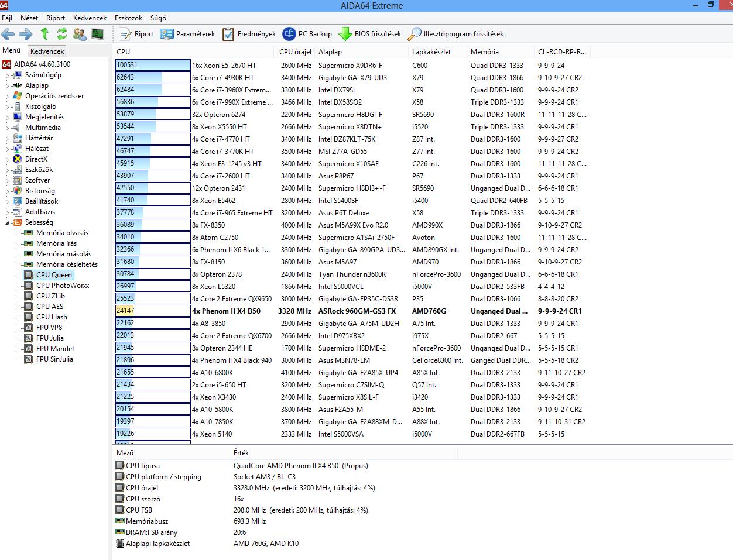
Task: Sort by the CPU column header
Action: tap(193, 52)
